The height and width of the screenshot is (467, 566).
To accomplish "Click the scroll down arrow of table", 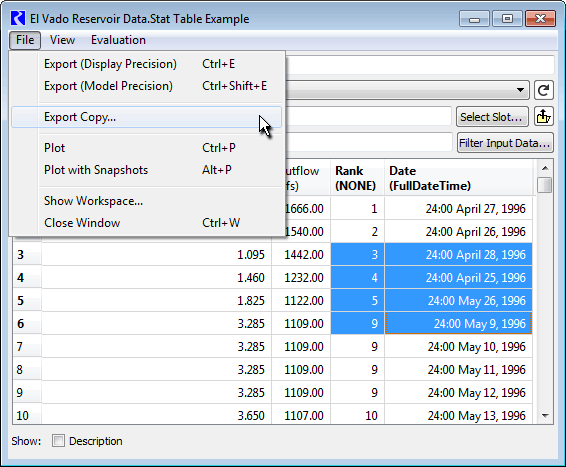I will point(545,416).
